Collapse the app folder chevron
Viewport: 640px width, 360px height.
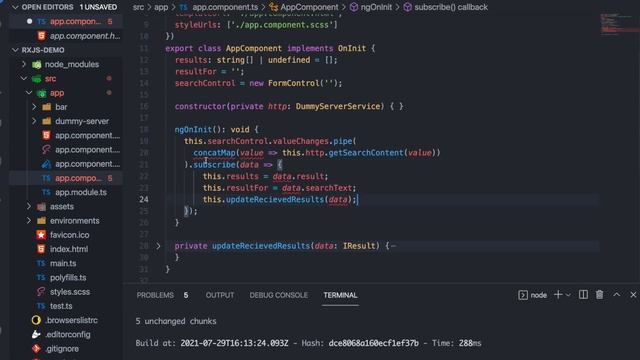point(29,93)
